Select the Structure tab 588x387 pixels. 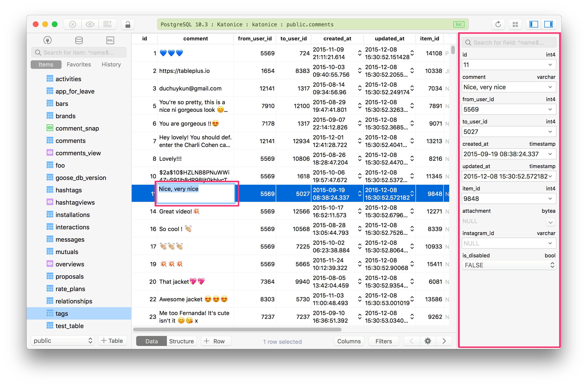pyautogui.click(x=181, y=341)
